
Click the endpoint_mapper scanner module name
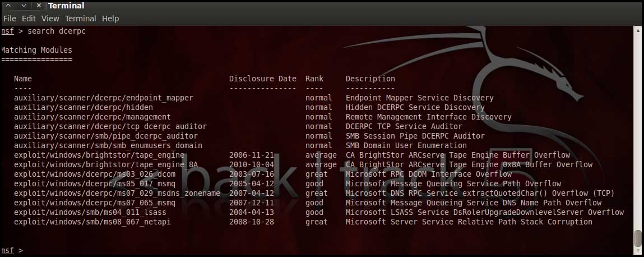pyautogui.click(x=104, y=98)
